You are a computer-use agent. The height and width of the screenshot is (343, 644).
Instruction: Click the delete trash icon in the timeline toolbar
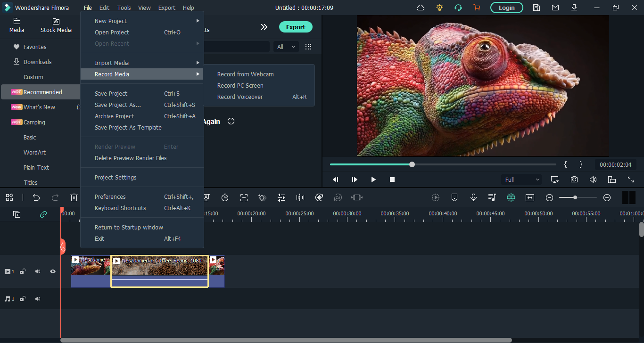(x=74, y=198)
